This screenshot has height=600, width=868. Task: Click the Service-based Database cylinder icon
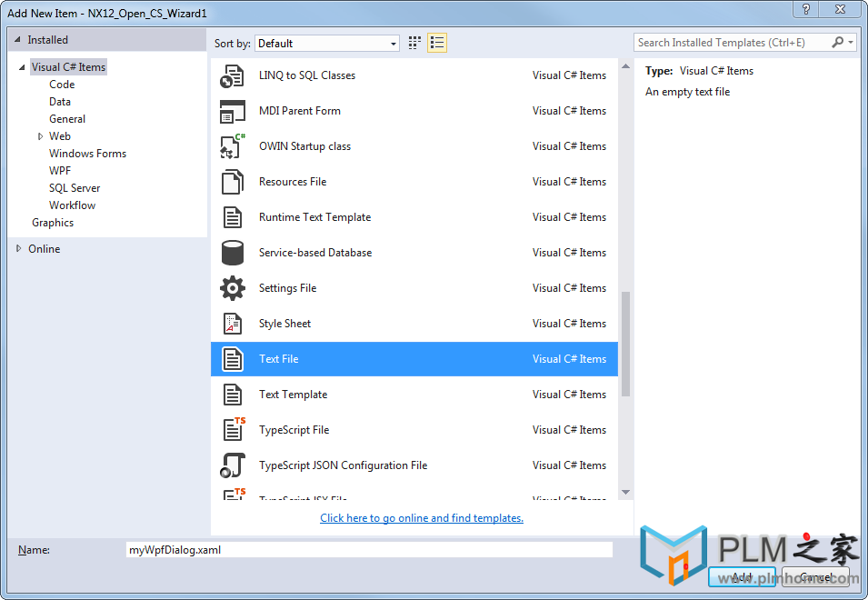pos(233,253)
